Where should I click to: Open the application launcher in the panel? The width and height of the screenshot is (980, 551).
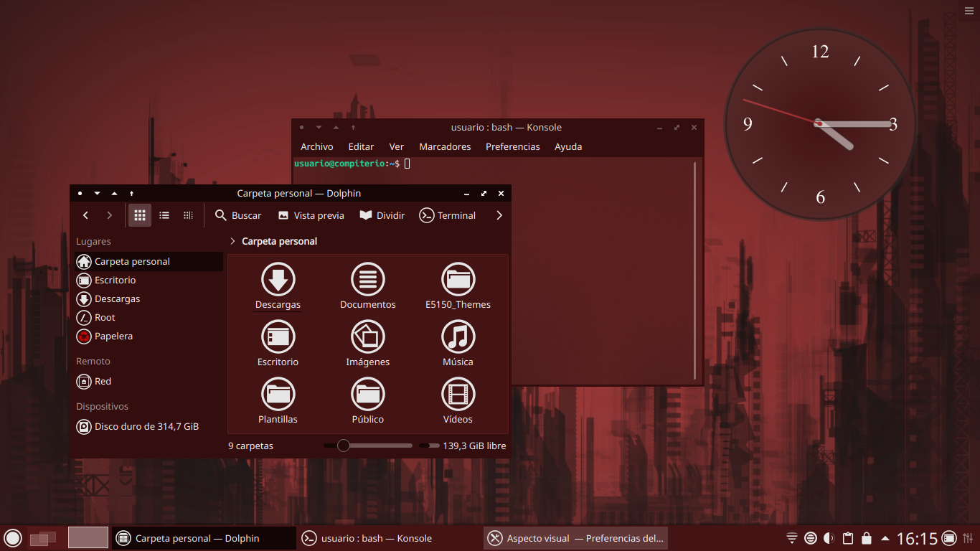coord(13,538)
